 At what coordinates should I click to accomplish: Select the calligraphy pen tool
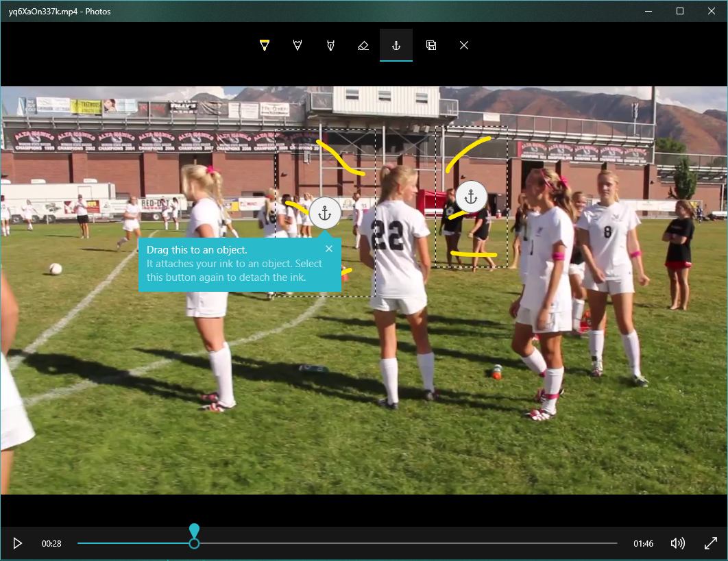pos(330,45)
